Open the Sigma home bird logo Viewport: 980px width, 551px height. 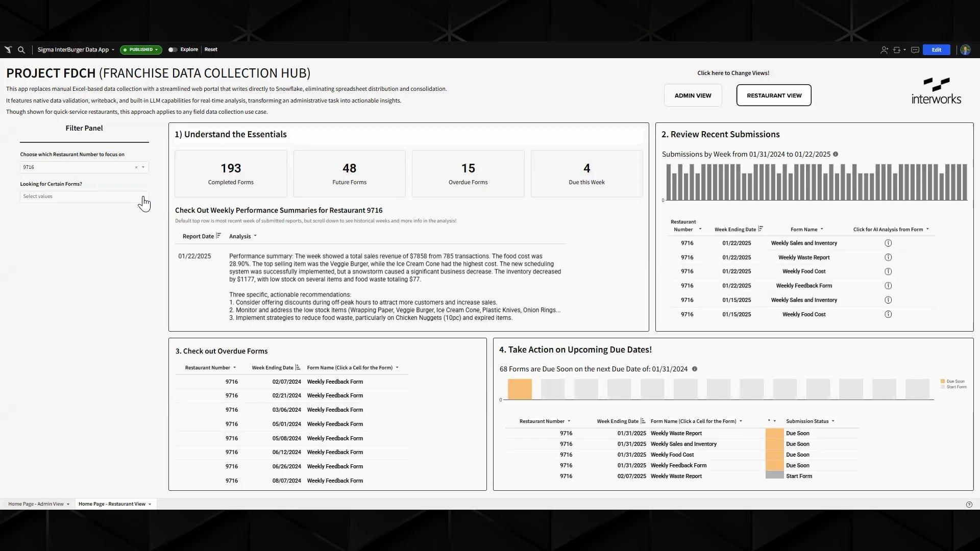click(x=8, y=50)
